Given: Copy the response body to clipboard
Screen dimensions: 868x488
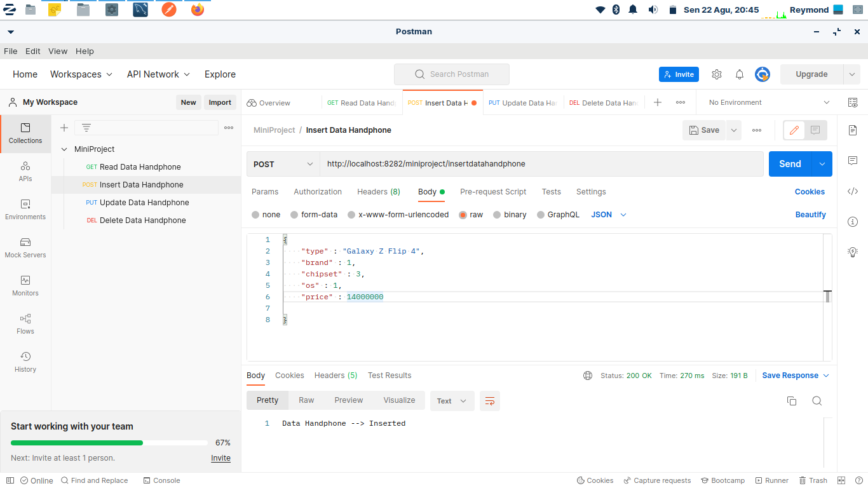Looking at the screenshot, I should click(792, 401).
